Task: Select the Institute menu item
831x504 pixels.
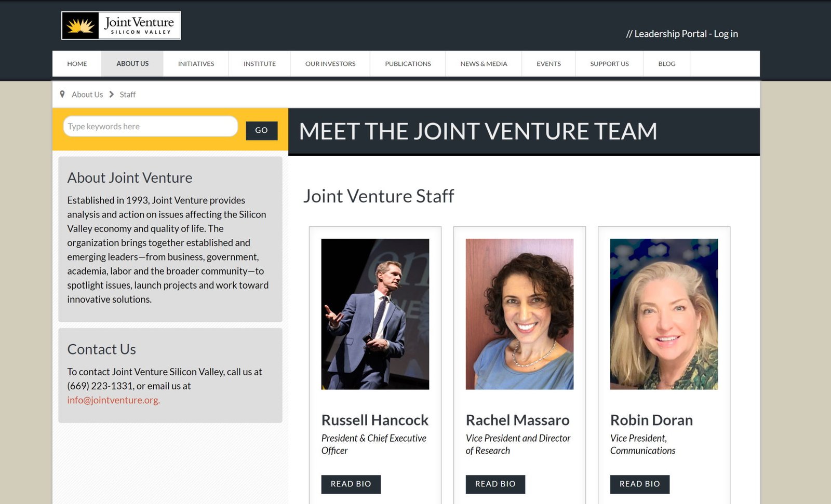Action: [x=260, y=64]
